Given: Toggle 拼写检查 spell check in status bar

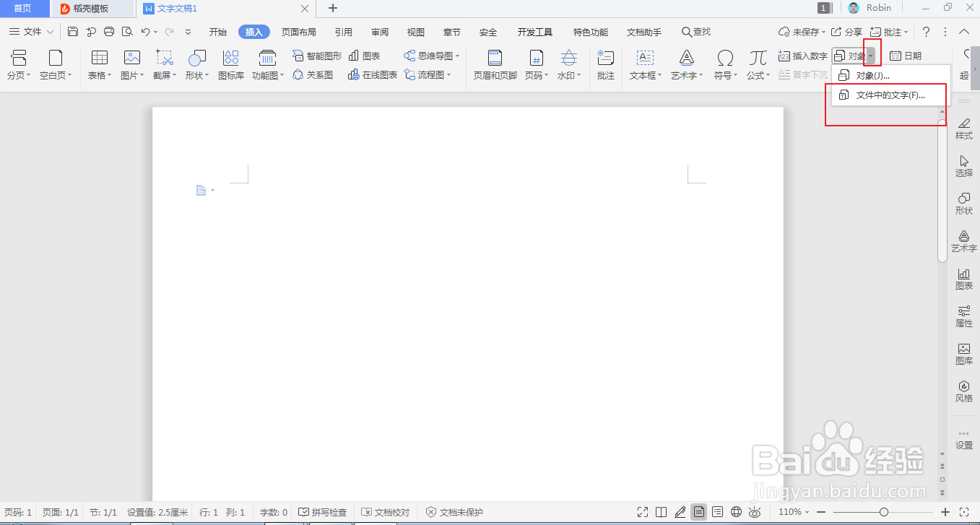Looking at the screenshot, I should [x=323, y=512].
